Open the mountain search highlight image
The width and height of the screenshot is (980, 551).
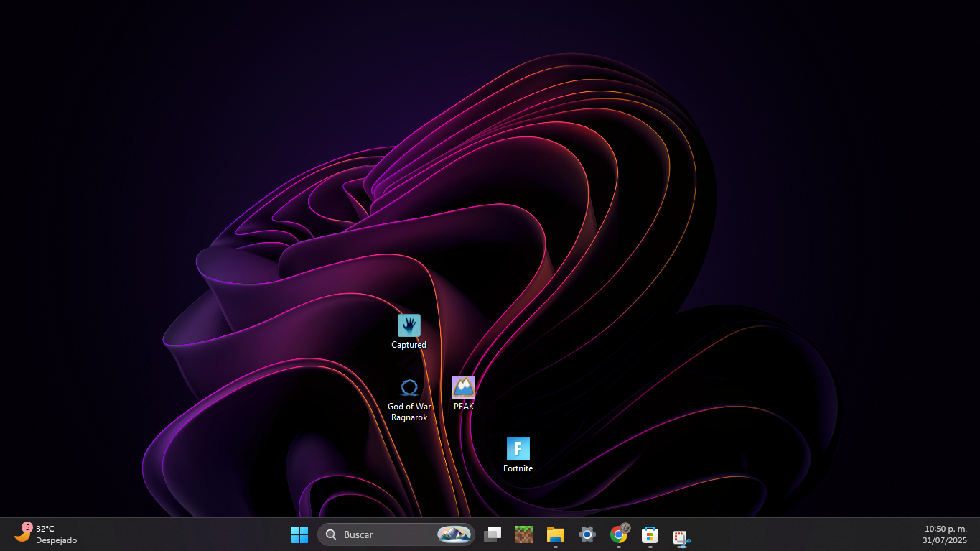pos(454,534)
